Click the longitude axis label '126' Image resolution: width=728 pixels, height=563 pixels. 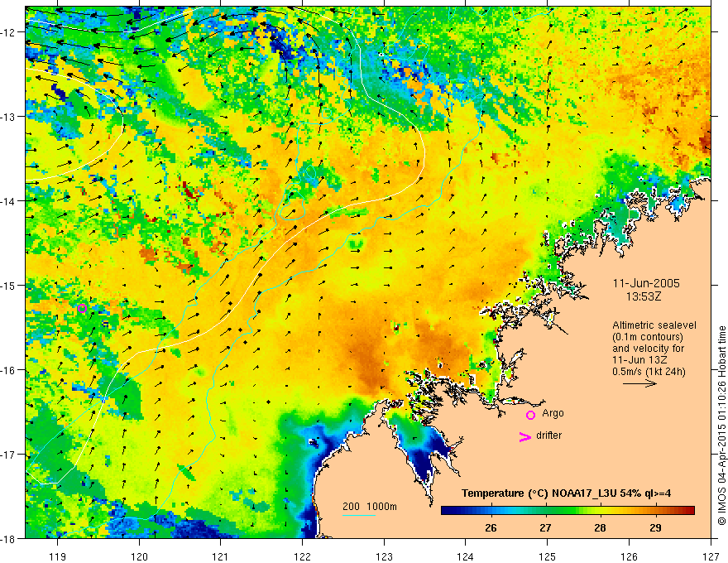pos(629,556)
